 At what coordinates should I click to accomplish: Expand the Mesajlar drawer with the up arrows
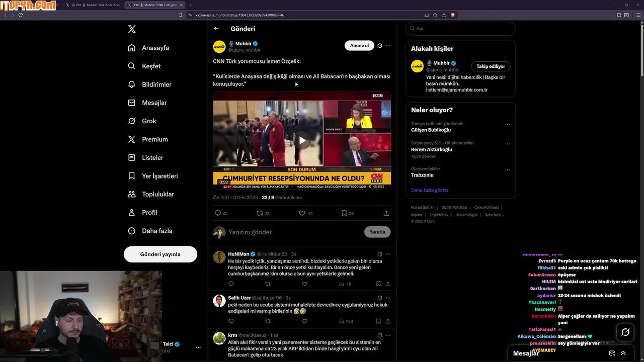(x=623, y=353)
